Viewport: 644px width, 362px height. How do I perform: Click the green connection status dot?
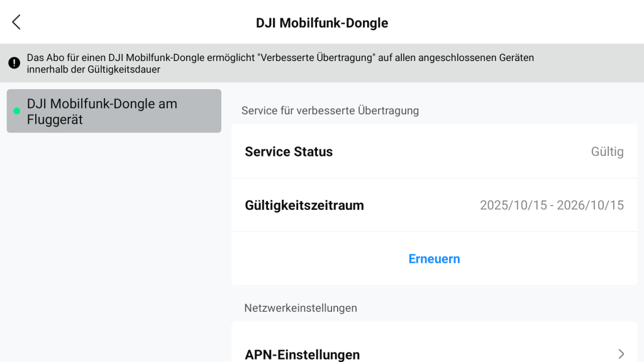[x=17, y=111]
